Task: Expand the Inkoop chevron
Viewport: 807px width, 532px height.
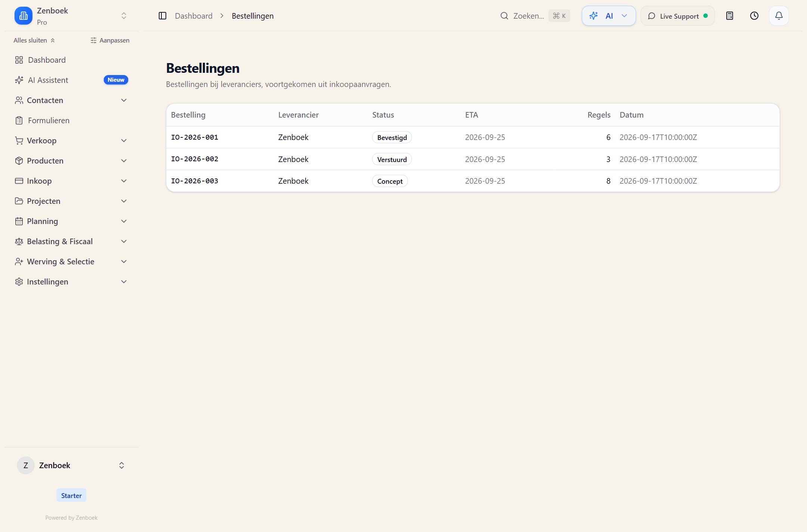Action: [x=124, y=181]
